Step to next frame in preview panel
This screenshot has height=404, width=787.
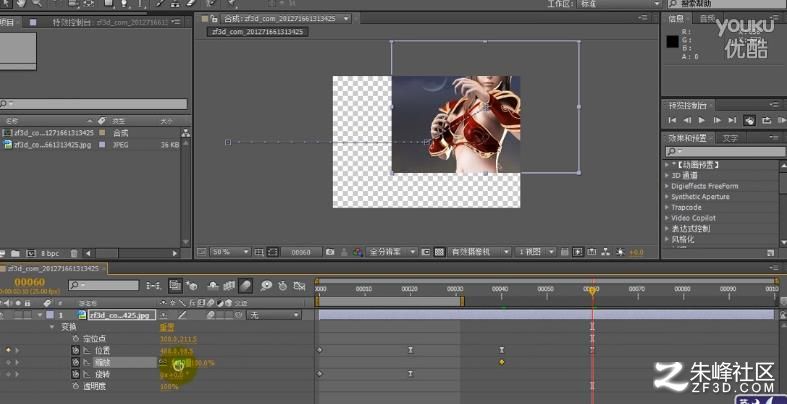pos(717,120)
